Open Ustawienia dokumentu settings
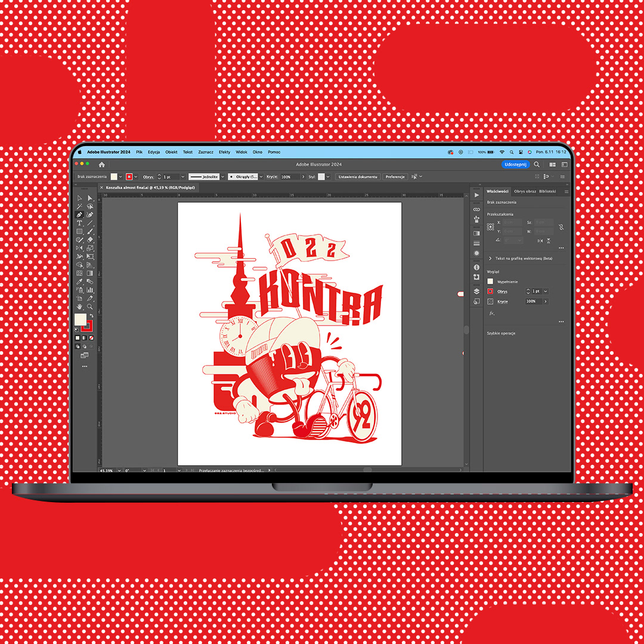 pyautogui.click(x=358, y=177)
